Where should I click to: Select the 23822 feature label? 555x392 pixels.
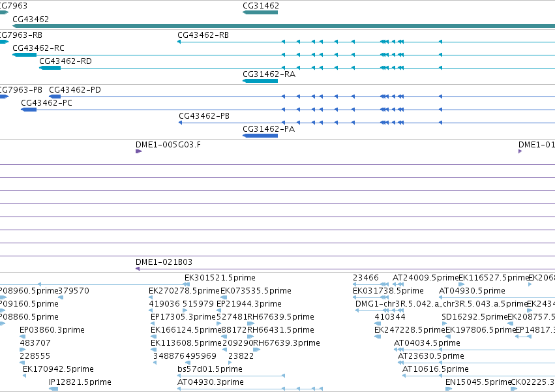(241, 357)
